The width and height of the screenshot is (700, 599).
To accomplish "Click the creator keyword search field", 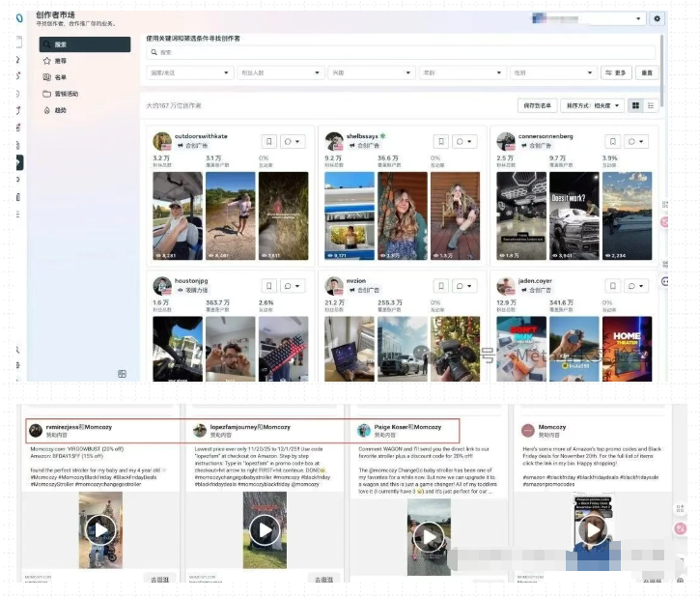I will [401, 52].
